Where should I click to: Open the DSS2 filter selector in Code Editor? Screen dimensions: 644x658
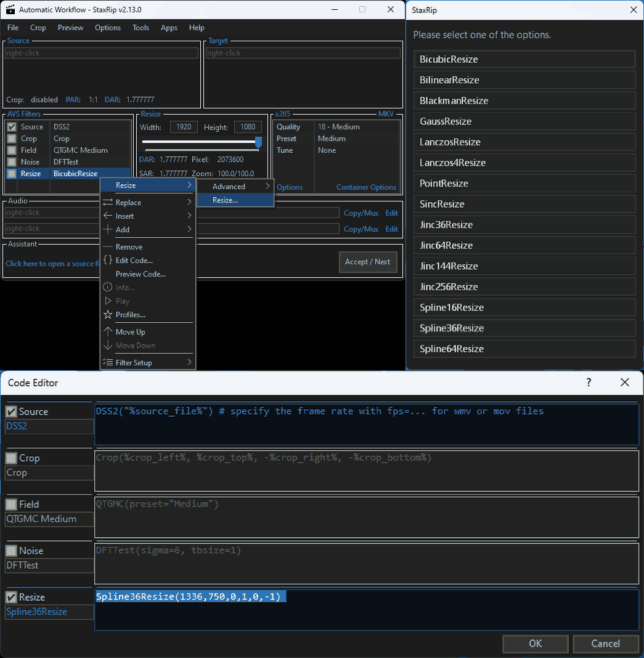point(49,426)
